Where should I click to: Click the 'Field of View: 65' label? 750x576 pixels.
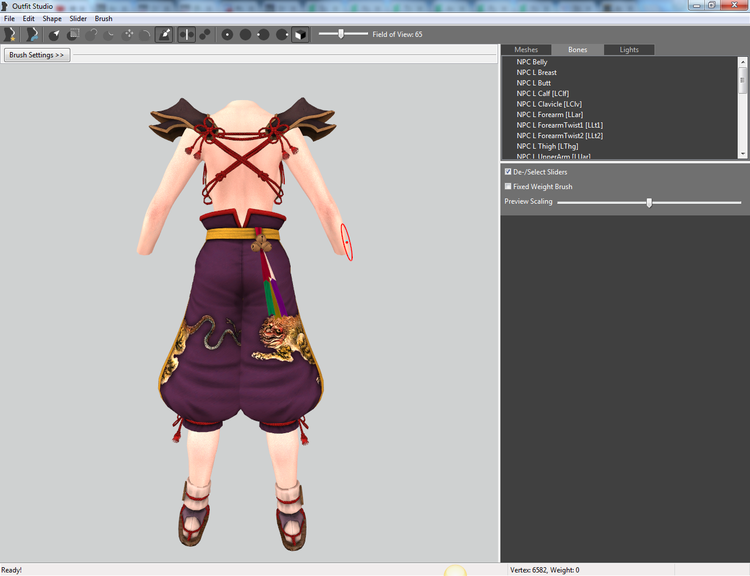[x=397, y=34]
